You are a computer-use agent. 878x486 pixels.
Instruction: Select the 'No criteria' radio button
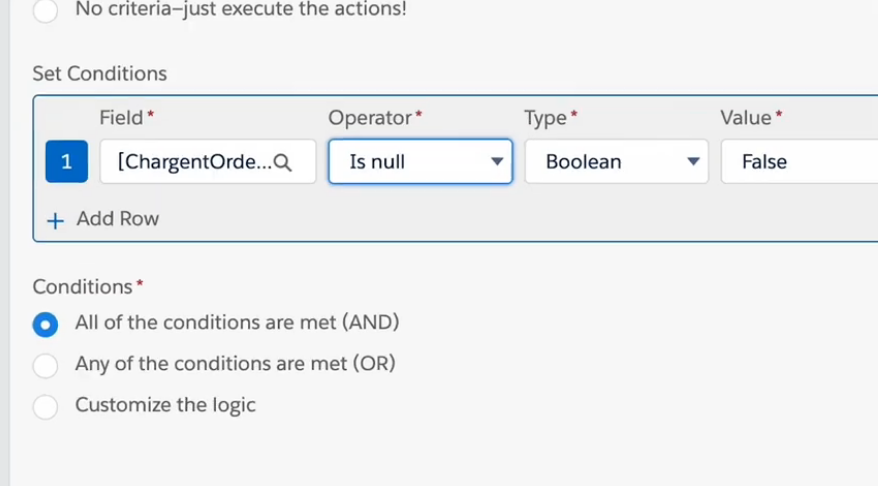coord(45,12)
